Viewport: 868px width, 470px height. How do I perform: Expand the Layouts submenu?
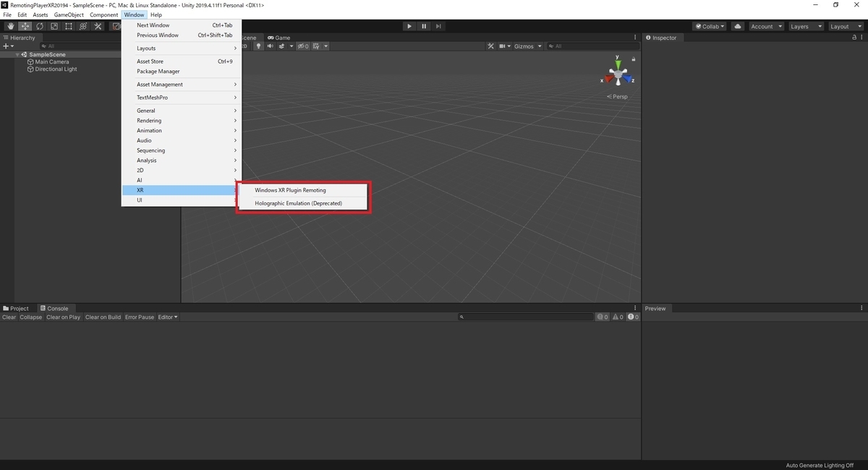[181, 48]
